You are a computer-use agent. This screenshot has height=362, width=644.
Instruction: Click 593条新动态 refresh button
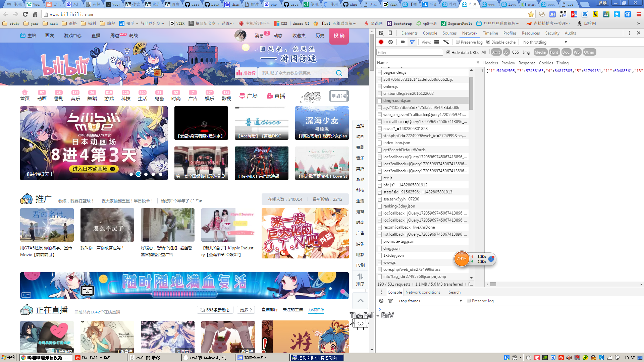(x=215, y=310)
